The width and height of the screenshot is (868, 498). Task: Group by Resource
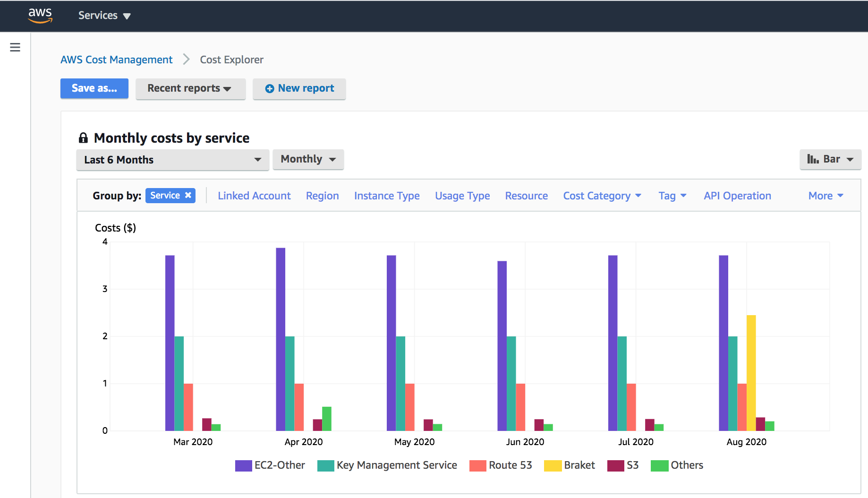click(x=527, y=196)
